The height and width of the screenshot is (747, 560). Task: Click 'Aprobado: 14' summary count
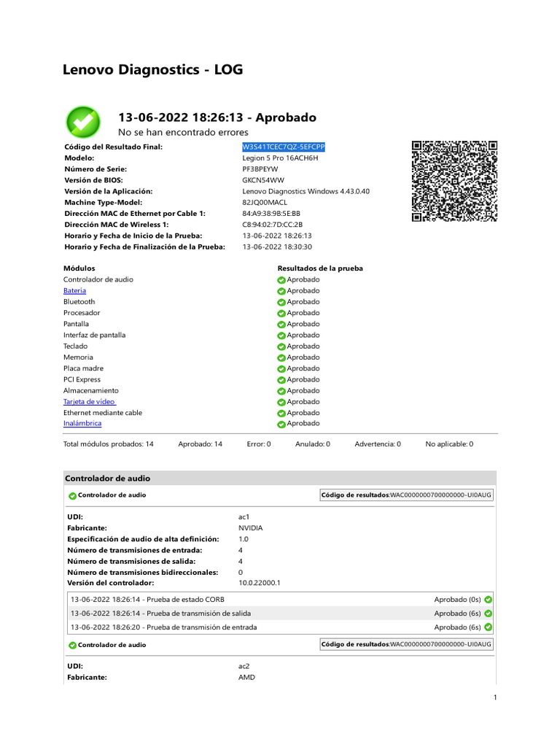click(x=200, y=444)
